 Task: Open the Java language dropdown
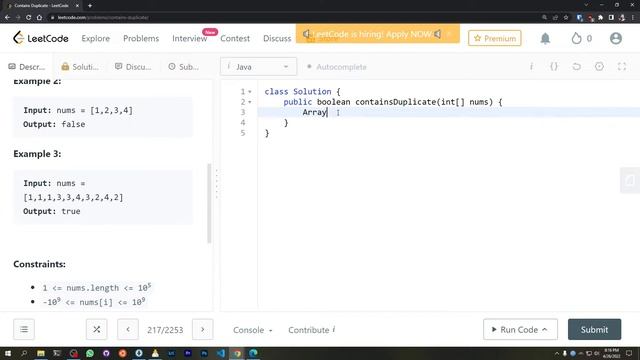258,67
